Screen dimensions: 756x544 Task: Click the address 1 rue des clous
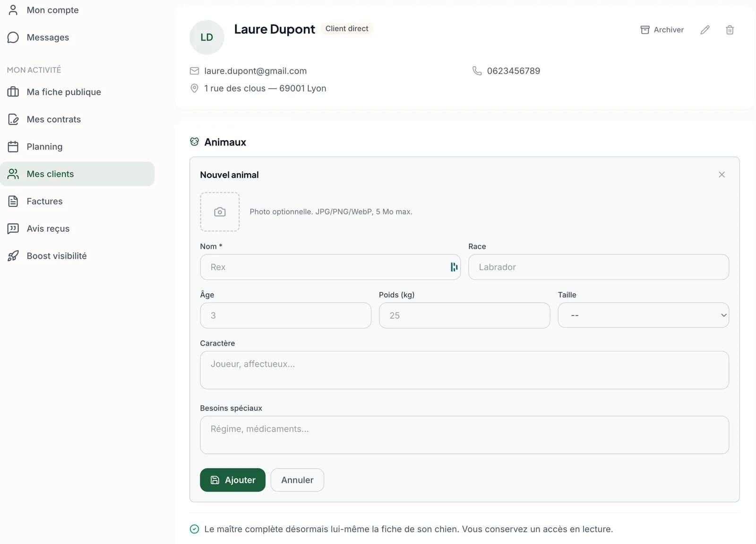(x=265, y=88)
